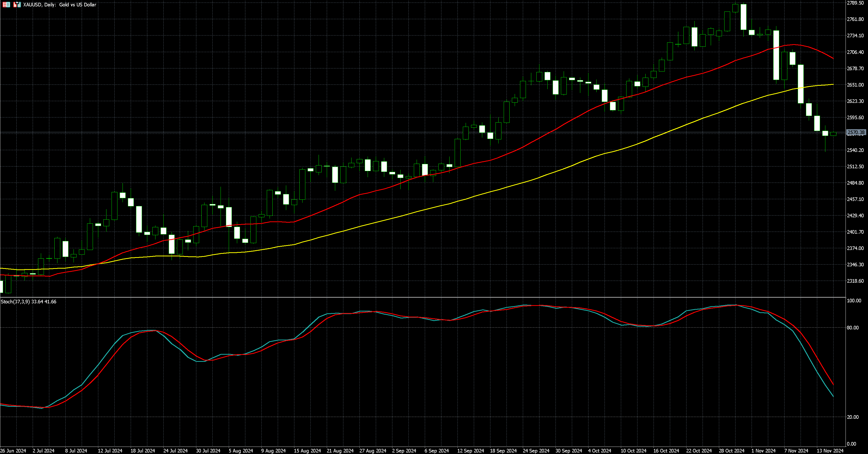Click the 18 Sep 2024 date label
The height and width of the screenshot is (454, 868).
[503, 451]
